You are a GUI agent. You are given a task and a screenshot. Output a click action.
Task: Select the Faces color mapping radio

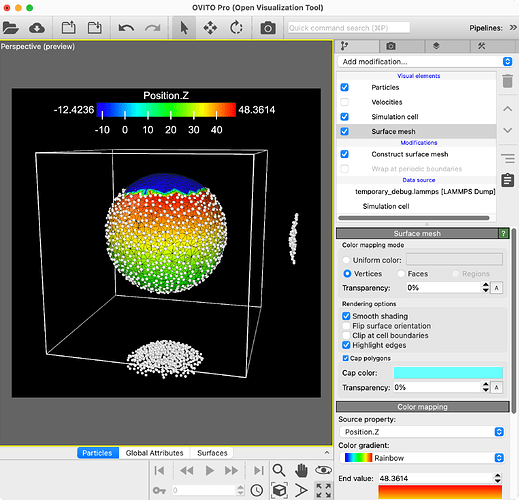point(401,274)
